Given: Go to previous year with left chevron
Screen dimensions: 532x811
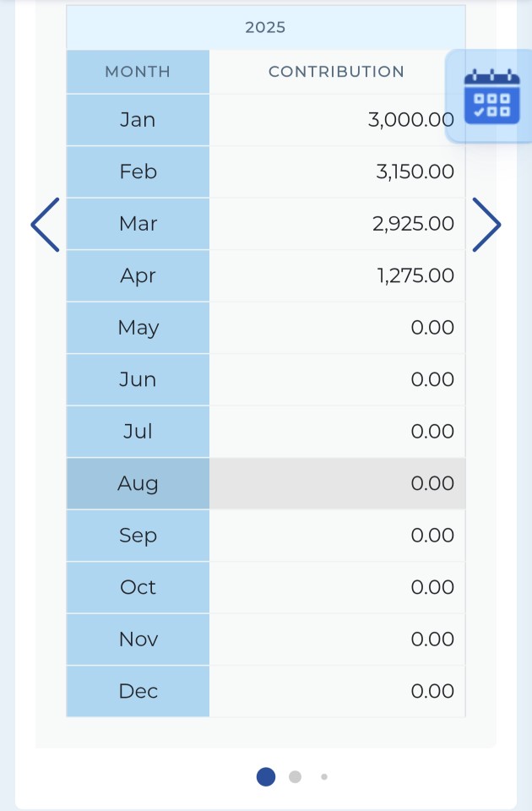Looking at the screenshot, I should (45, 225).
